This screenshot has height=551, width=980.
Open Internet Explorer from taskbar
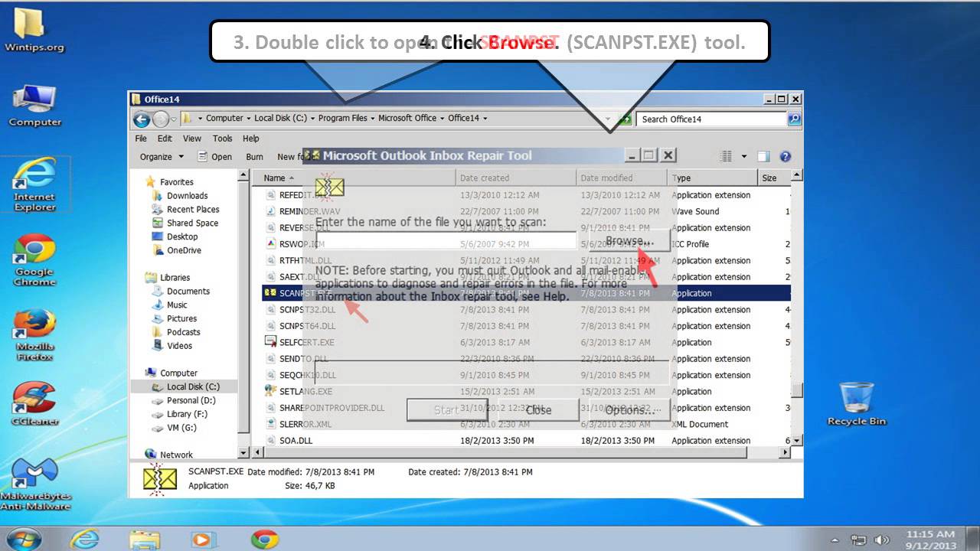83,539
